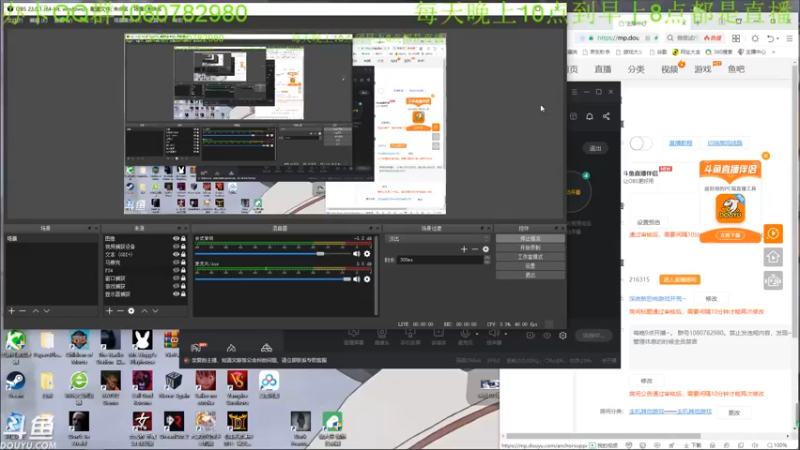
Task: Open settings gear for desktop audio channel
Action: 367,254
